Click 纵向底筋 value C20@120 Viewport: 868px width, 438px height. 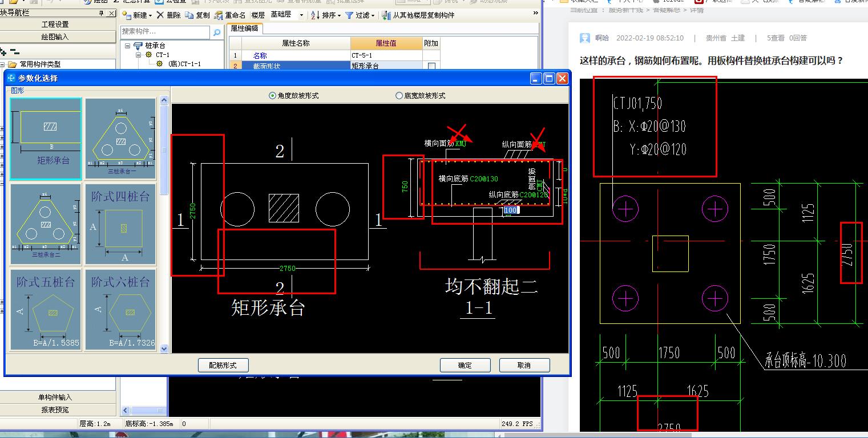tap(534, 195)
